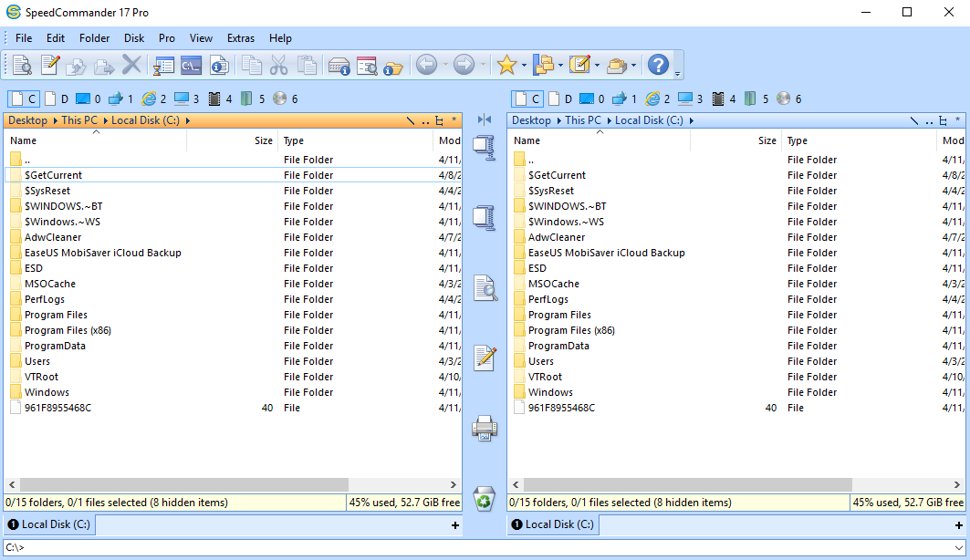Expand the folders stack icon dropdown arrow
The height and width of the screenshot is (560, 970).
pos(633,65)
